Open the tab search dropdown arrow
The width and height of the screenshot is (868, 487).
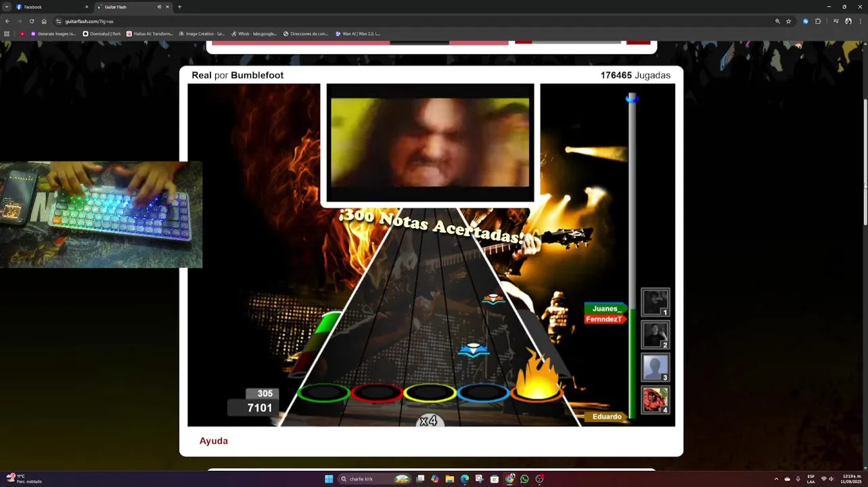pos(6,7)
